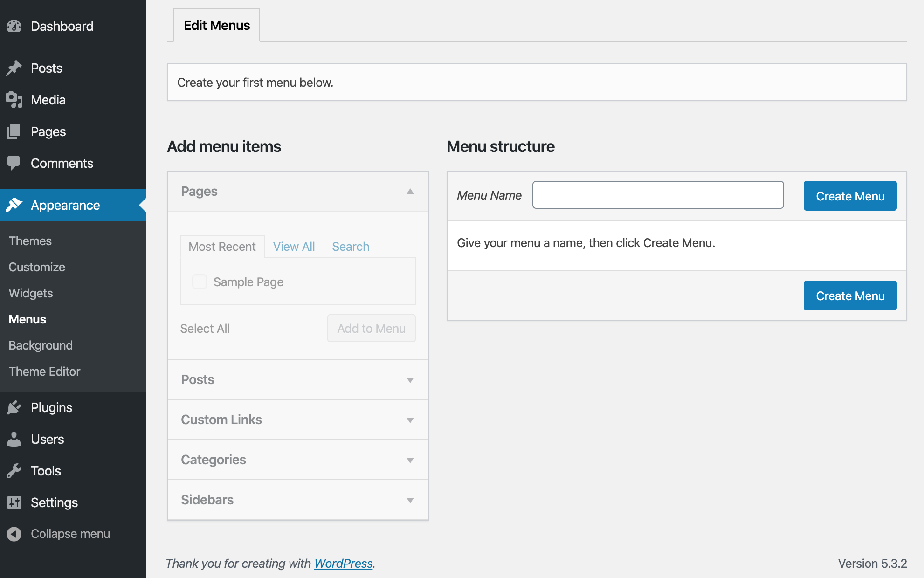924x578 pixels.
Task: Click the Tools wrench icon
Action: tap(14, 471)
